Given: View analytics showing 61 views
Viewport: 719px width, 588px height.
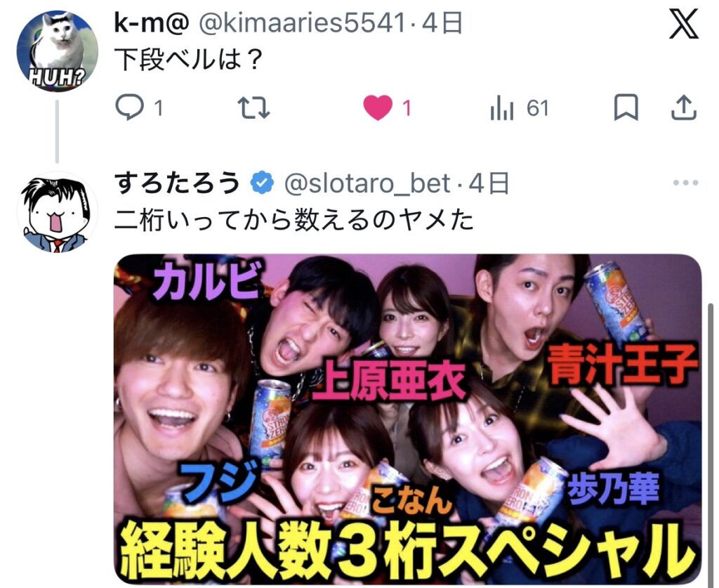Looking at the screenshot, I should (519, 108).
